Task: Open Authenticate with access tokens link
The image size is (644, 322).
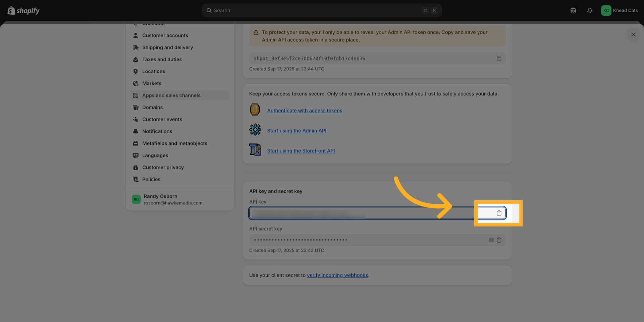Action: [305, 111]
